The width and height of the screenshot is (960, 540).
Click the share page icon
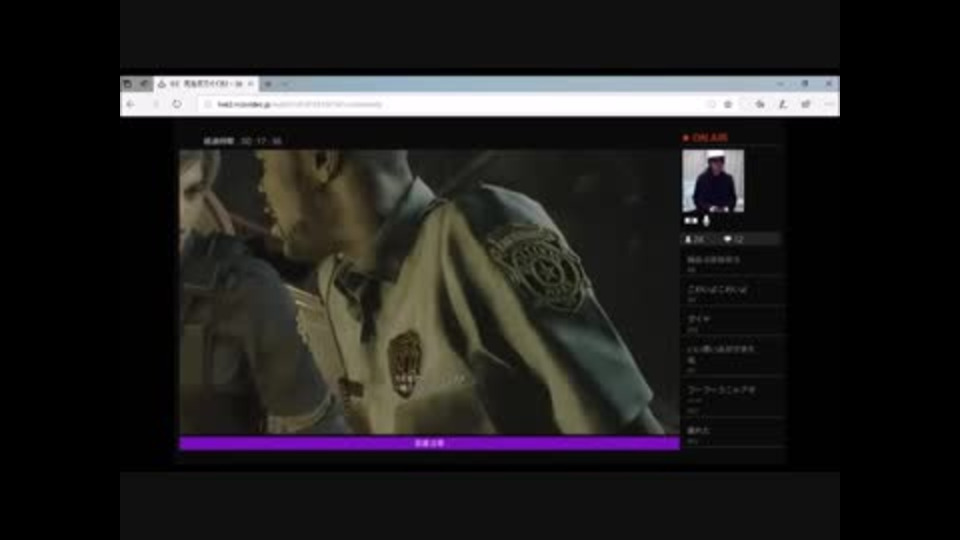806,105
